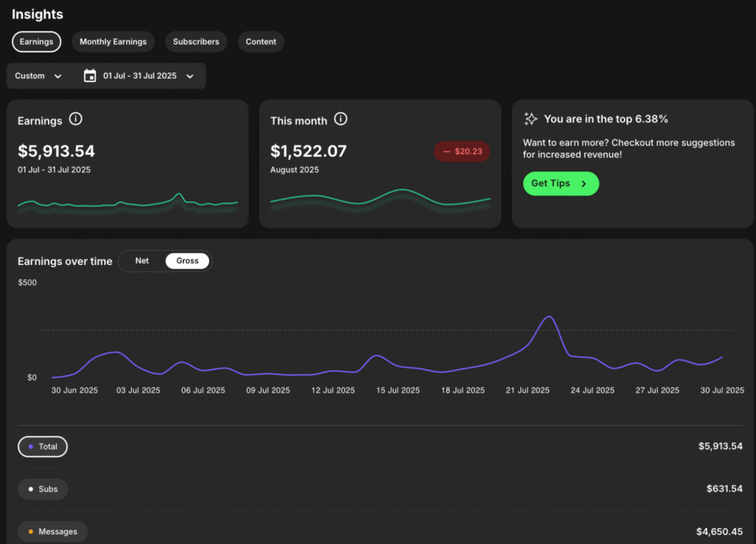Select the Content tab

click(261, 42)
